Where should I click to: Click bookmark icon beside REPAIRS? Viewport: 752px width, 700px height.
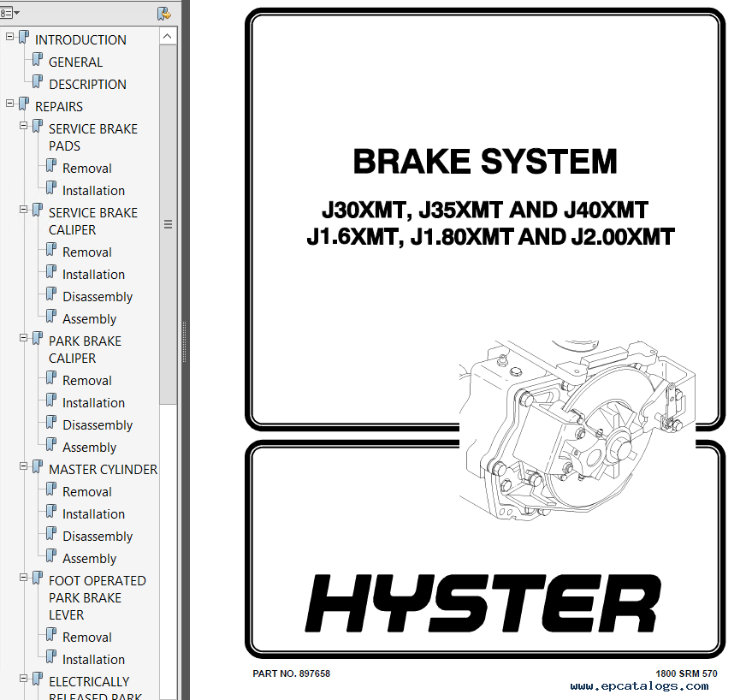23,104
